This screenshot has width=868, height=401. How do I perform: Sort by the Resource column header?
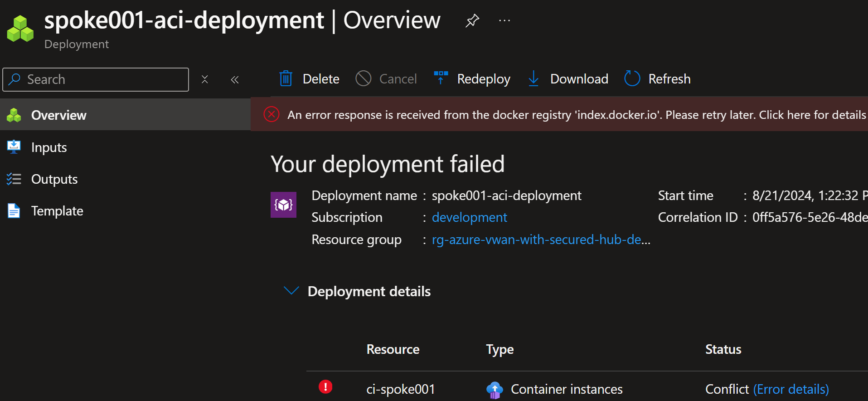(x=393, y=349)
